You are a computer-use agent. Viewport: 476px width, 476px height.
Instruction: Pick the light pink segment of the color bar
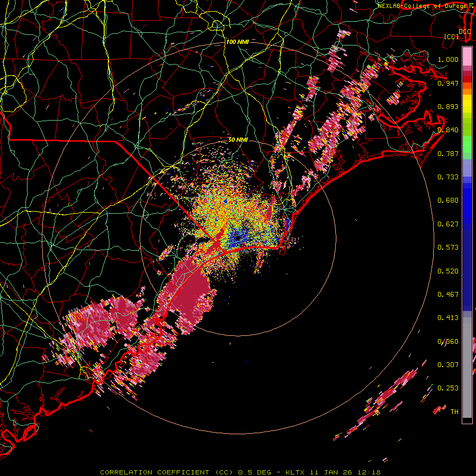tap(467, 57)
